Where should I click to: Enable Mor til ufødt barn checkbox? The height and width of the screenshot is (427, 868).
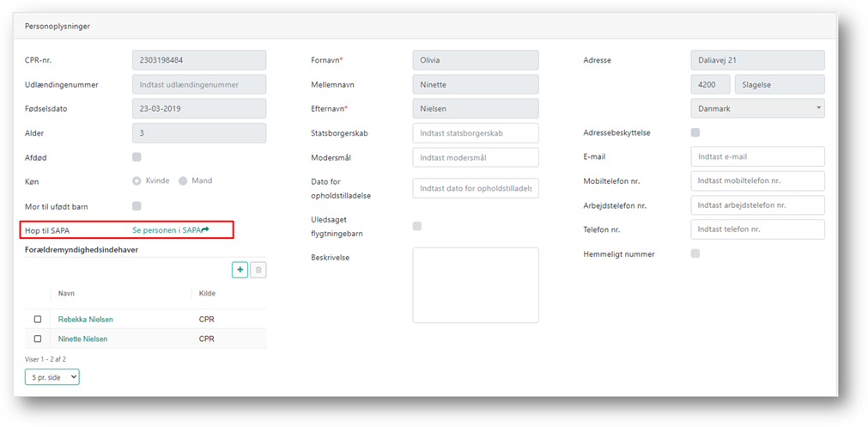137,206
